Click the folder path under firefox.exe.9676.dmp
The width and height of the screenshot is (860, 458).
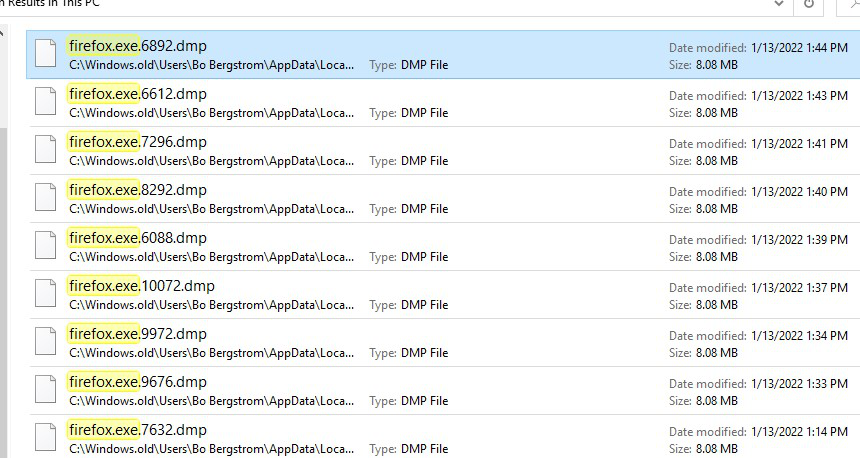point(212,401)
